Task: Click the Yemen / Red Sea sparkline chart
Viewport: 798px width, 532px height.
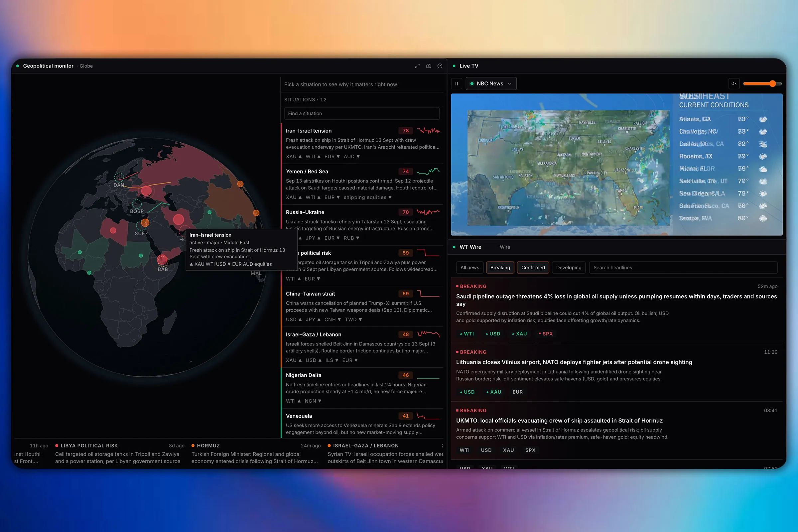Action: tap(428, 171)
